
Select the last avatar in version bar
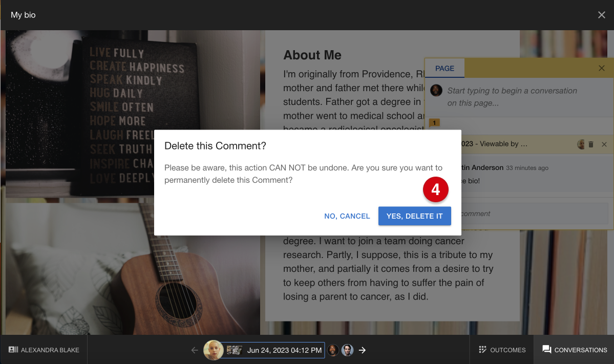347,350
